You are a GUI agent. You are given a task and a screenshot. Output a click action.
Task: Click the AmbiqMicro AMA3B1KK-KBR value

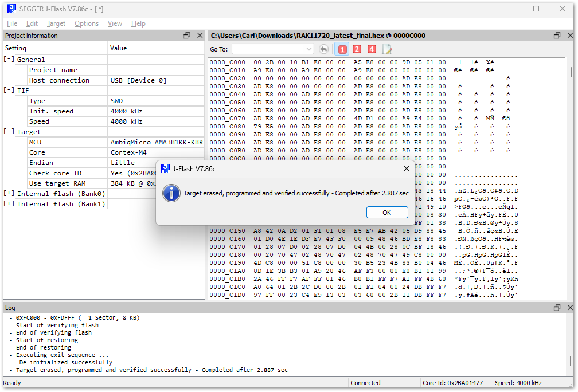(x=157, y=142)
